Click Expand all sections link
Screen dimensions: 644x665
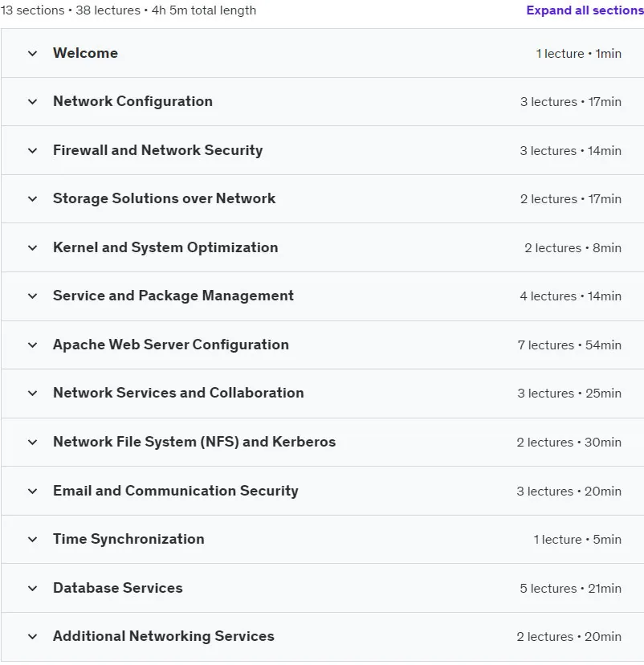[585, 10]
